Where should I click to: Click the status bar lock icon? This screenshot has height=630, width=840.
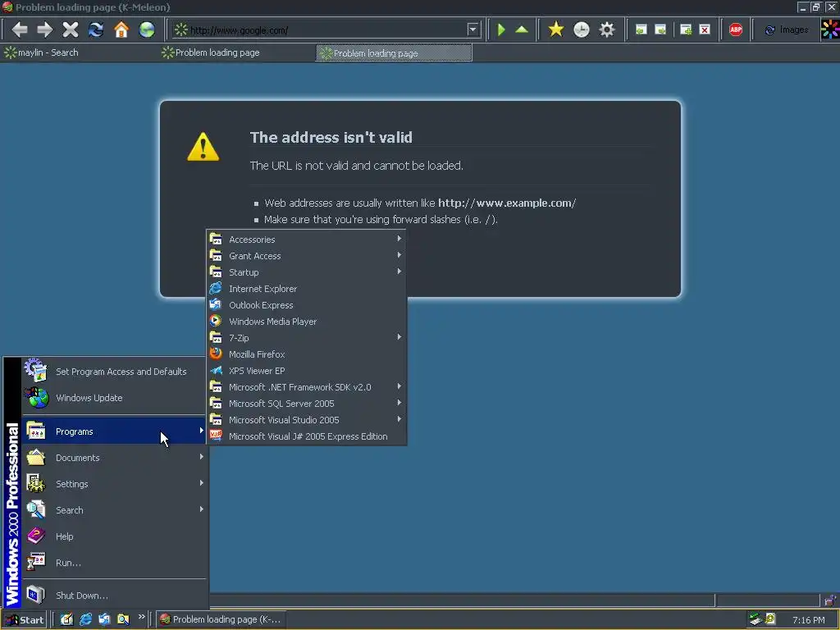(x=830, y=600)
